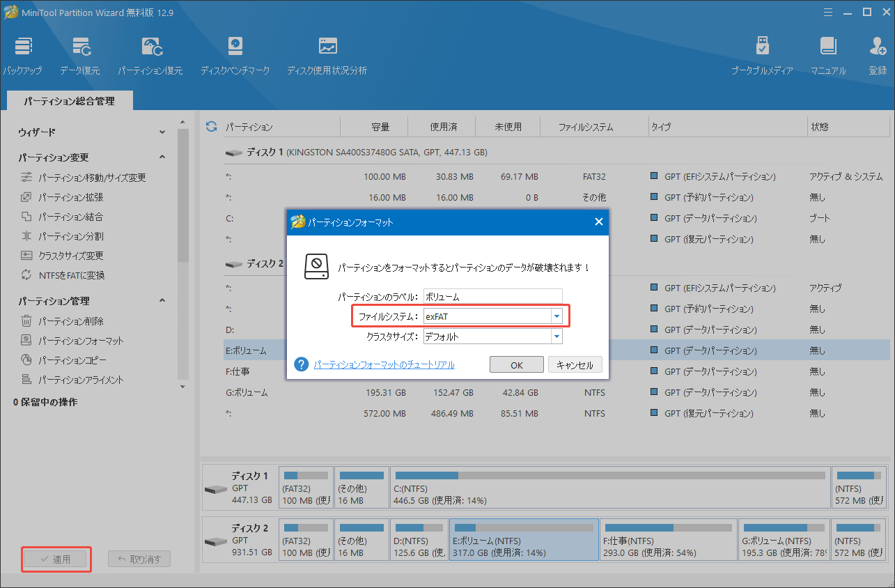Screen dimensions: 895x588
Task: Select the F:仕事 row in list
Action: coord(556,371)
